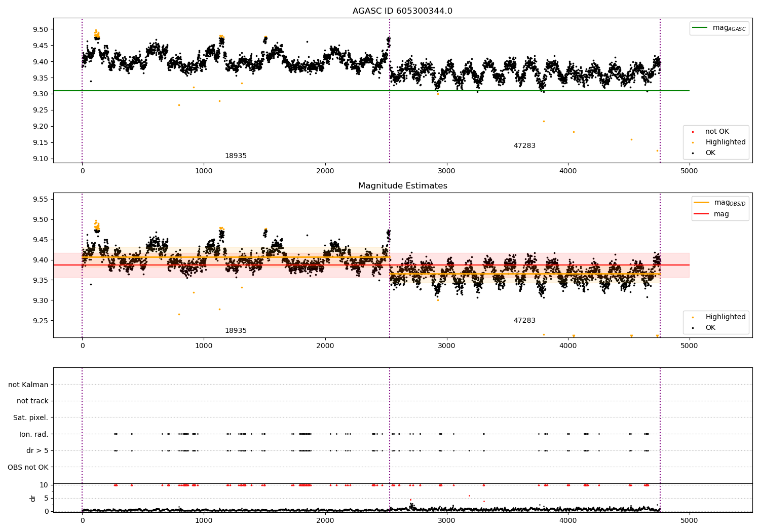Screen dimensions: 760x532
Task: Click the orange dot beside 'Highlighted' in top legend
Action: pos(693,142)
